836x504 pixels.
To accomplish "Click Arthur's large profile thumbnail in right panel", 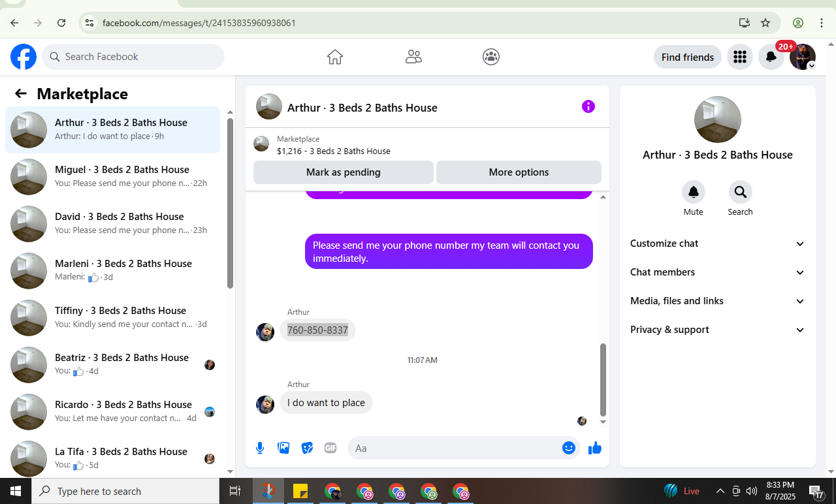I will coord(717,119).
